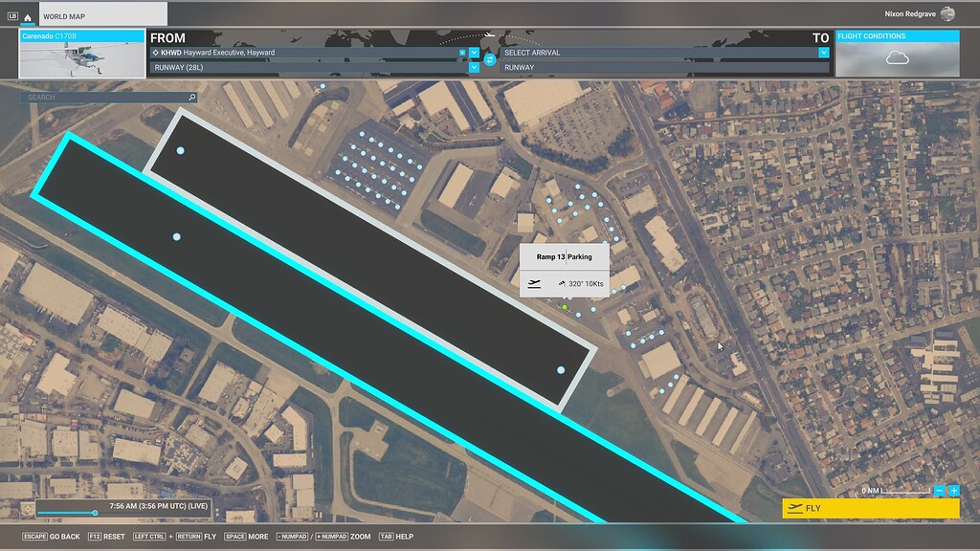Zoom the map in with the plus icon

pos(953,490)
